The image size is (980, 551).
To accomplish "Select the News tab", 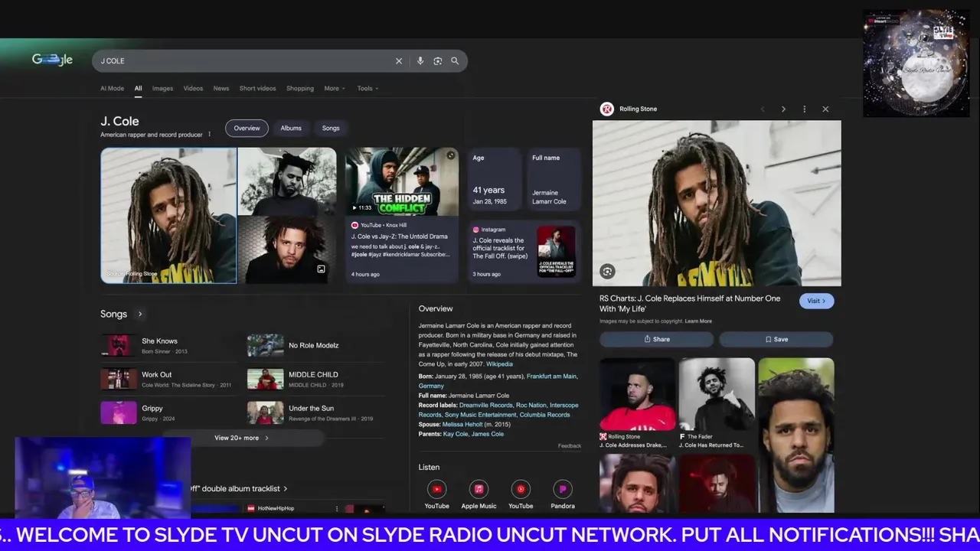I will coord(221,88).
